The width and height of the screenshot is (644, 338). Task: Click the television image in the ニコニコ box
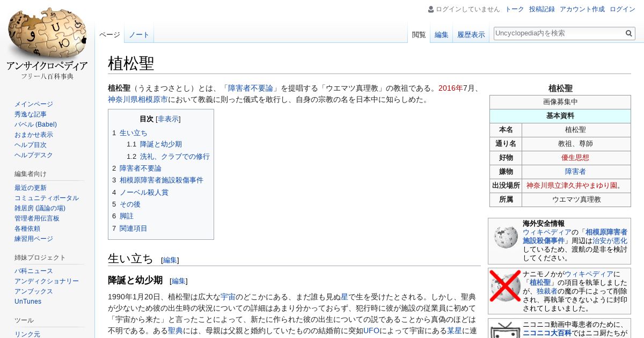pyautogui.click(x=505, y=330)
